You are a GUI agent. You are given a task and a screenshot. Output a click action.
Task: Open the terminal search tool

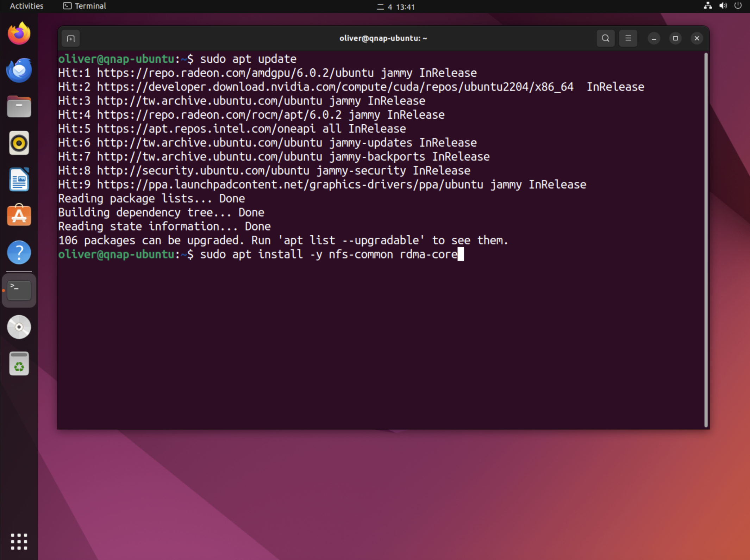[x=605, y=38]
